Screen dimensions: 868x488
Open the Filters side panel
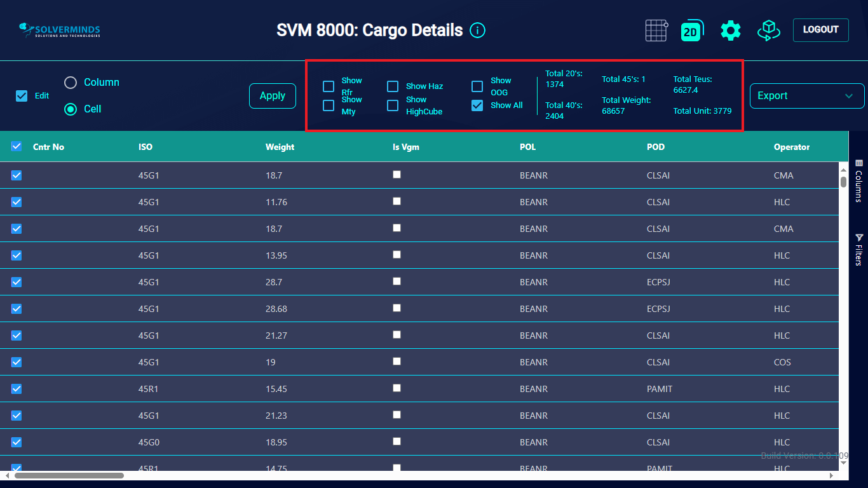click(x=858, y=250)
